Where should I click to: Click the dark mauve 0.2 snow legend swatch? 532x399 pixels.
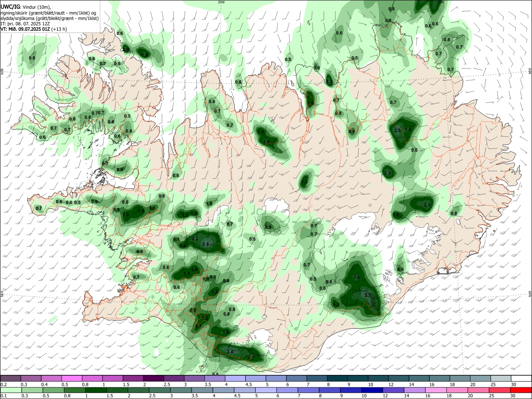tap(11, 378)
